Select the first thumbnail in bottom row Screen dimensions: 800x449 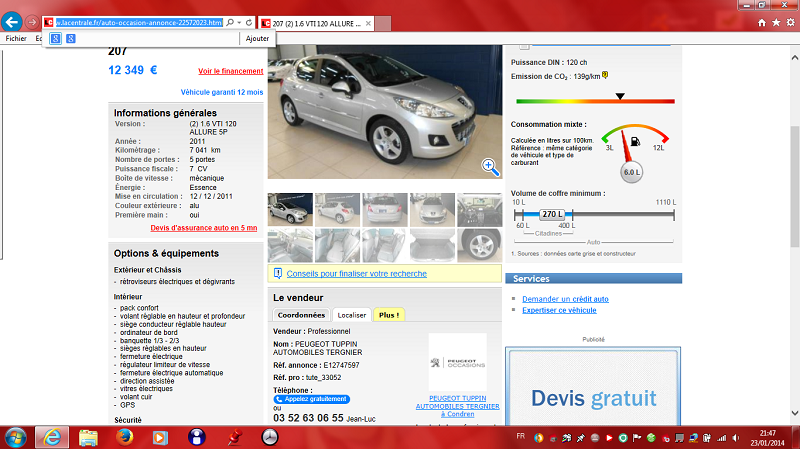pyautogui.click(x=290, y=245)
